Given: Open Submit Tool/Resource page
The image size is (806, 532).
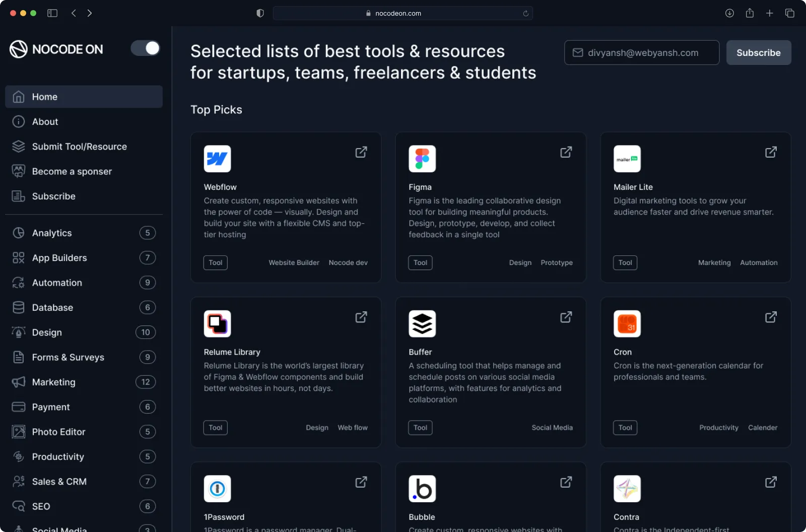Looking at the screenshot, I should [x=84, y=147].
